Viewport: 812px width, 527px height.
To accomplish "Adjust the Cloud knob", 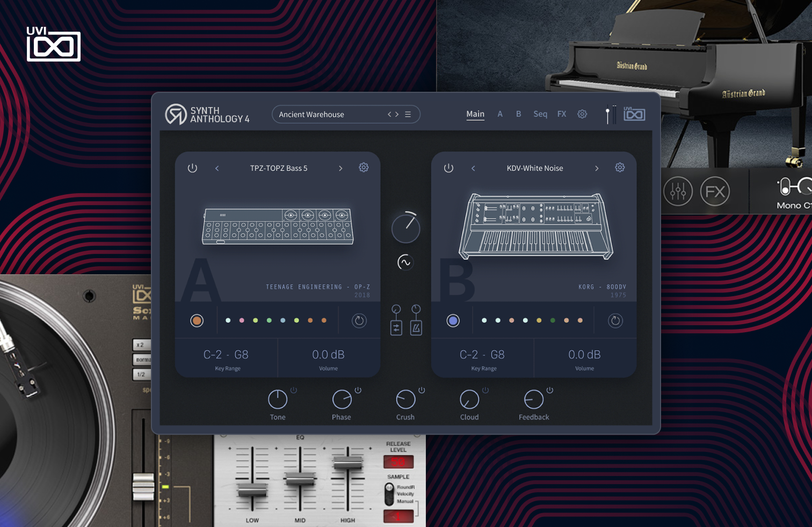I will tap(469, 399).
